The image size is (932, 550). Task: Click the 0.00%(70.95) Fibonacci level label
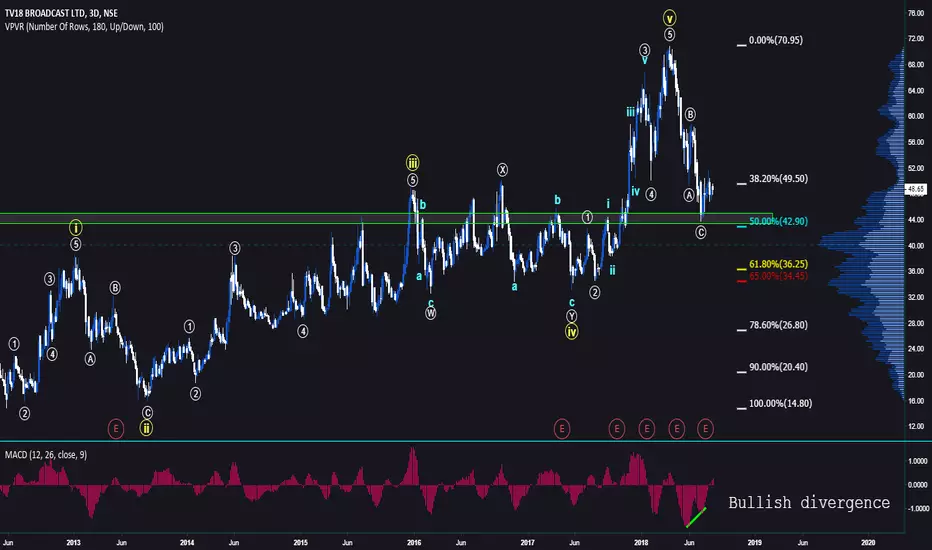(x=776, y=40)
